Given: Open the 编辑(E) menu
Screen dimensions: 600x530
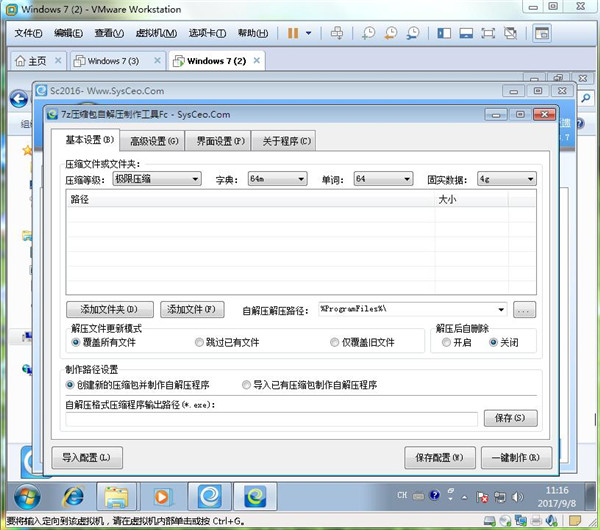Looking at the screenshot, I should click(68, 33).
